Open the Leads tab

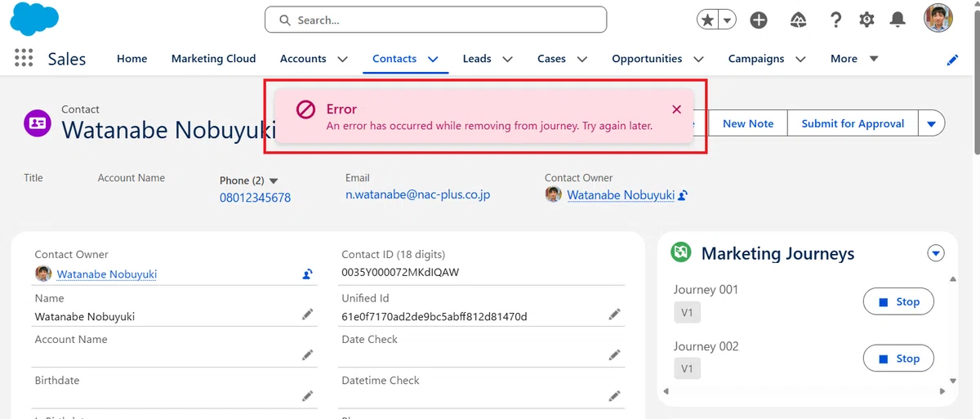(x=477, y=59)
